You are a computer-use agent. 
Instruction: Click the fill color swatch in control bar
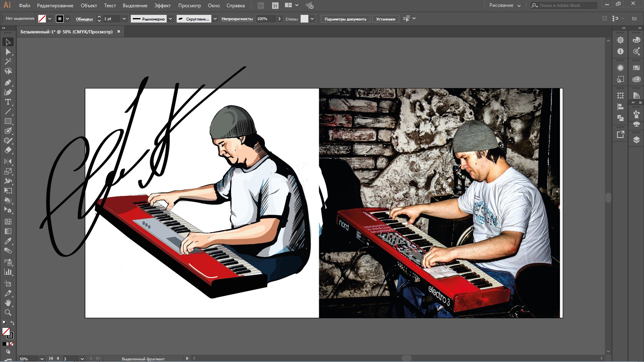pos(42,19)
